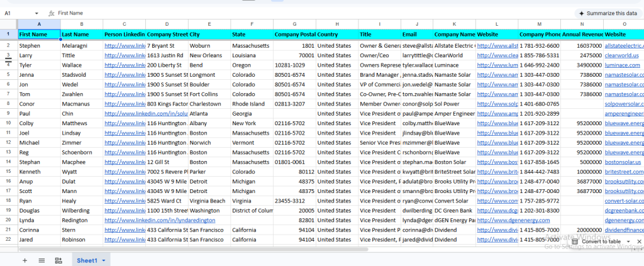Open the Name box dropdown arrow
This screenshot has height=266, width=644.
(x=36, y=13)
